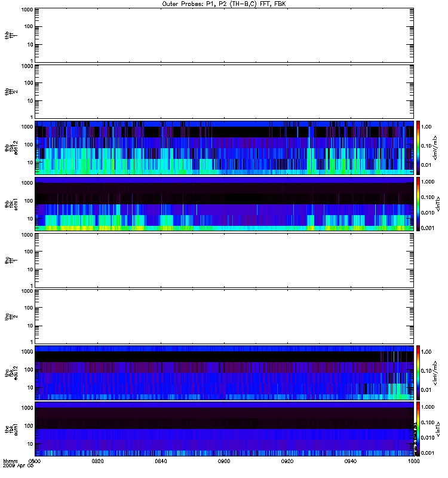Click the 'thc fbk scm1' y-axis label

pos(11,429)
